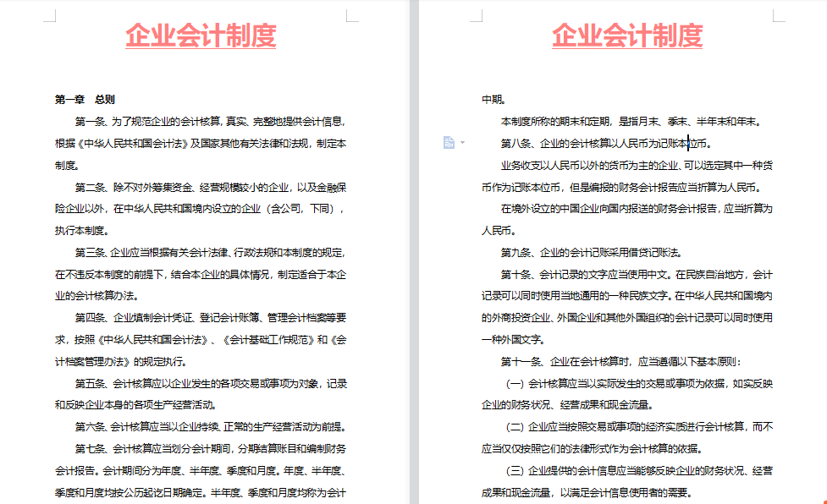Click the line 企业的财务状况、经营成果和现金流量。
827x504 pixels.
pyautogui.click(x=568, y=405)
